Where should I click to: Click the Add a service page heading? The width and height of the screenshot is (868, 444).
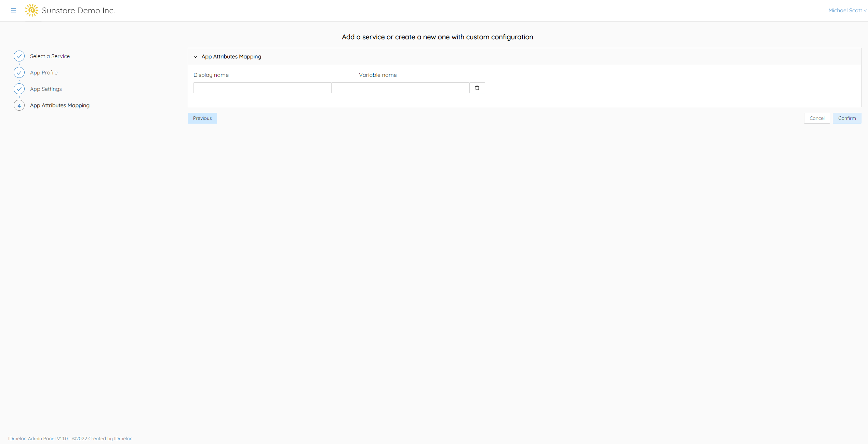[x=437, y=37]
